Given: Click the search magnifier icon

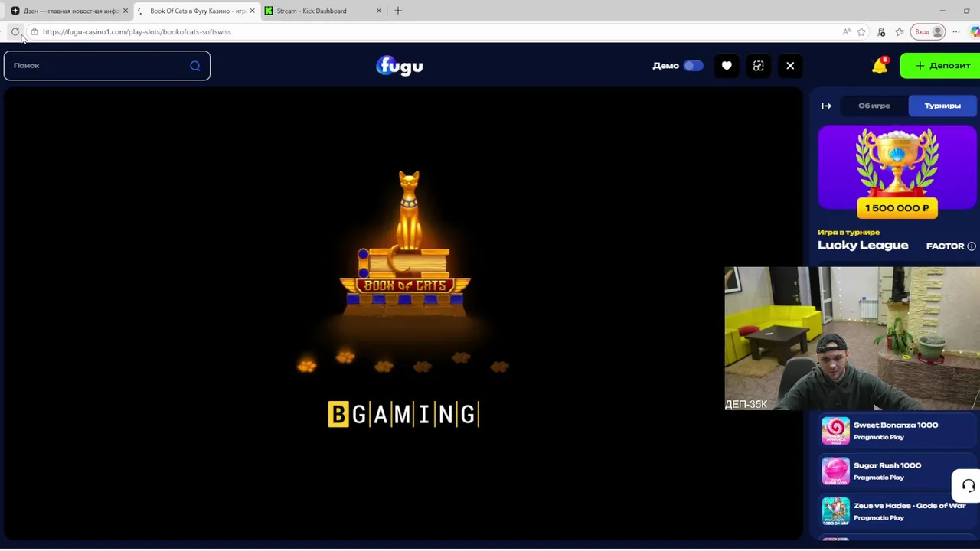Looking at the screenshot, I should [195, 66].
